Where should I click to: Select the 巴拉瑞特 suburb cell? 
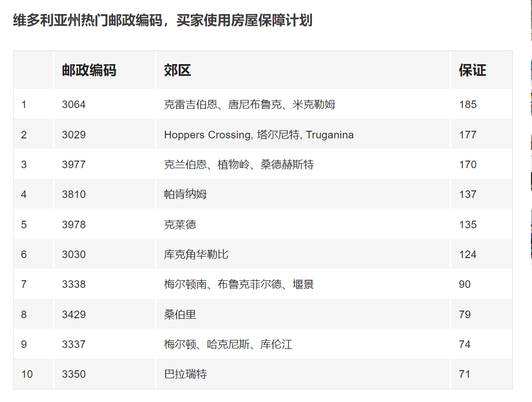pyautogui.click(x=185, y=374)
